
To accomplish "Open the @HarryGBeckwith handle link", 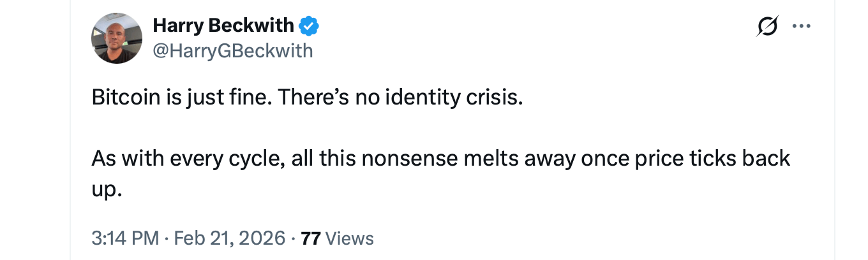I will (233, 50).
